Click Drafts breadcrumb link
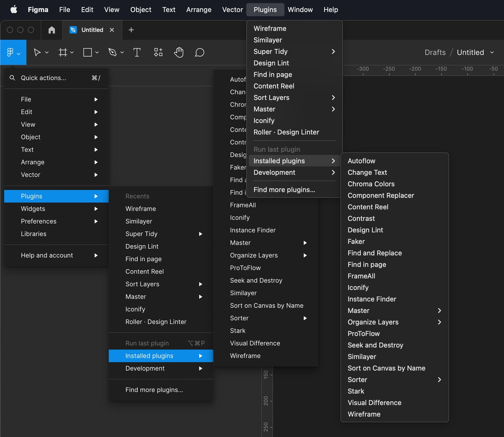The image size is (504, 437). click(x=435, y=52)
